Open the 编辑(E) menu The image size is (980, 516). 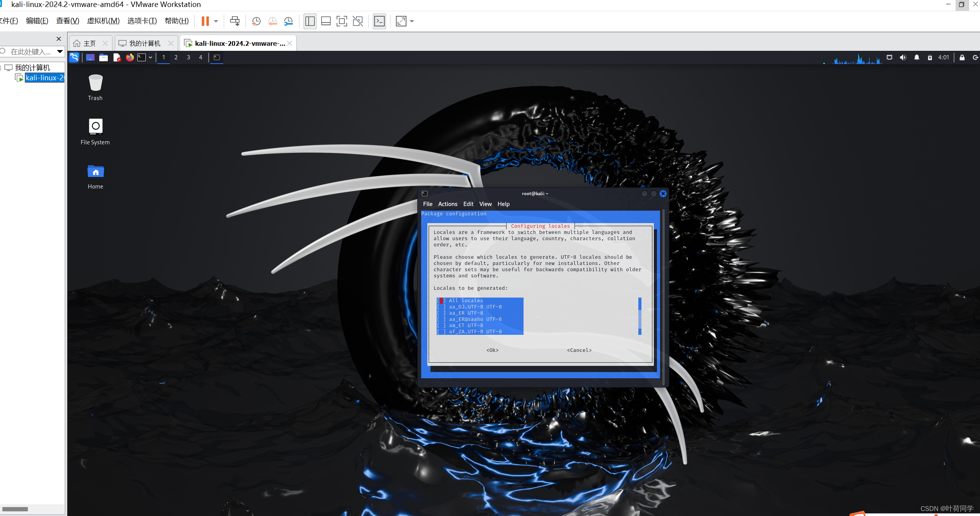pos(37,21)
